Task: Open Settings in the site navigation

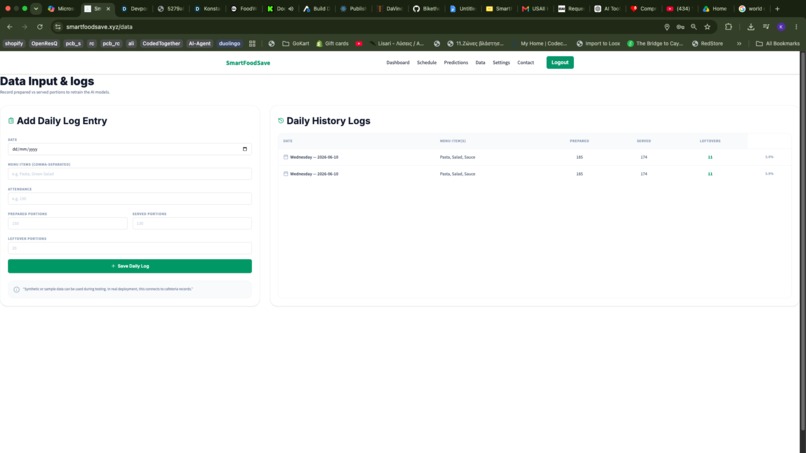Action: point(501,63)
